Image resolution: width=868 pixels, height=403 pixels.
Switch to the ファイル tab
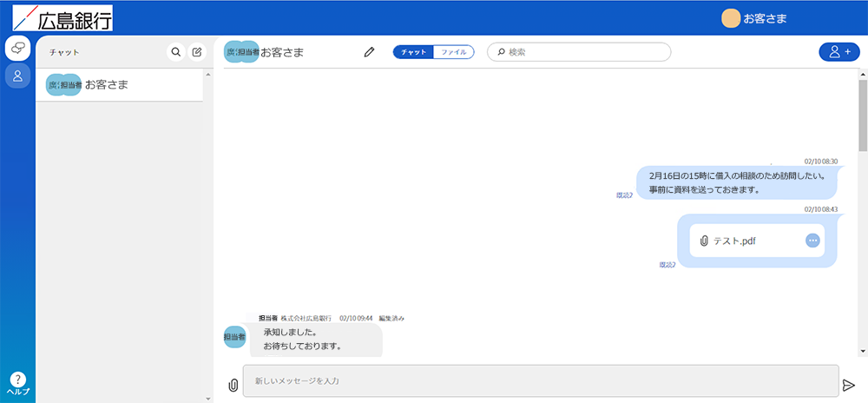[454, 52]
